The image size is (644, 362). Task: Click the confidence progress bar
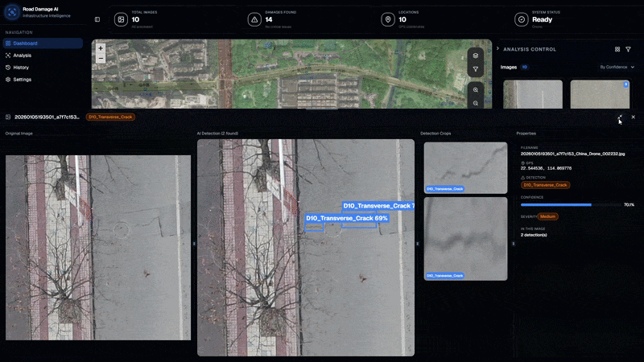pyautogui.click(x=571, y=204)
